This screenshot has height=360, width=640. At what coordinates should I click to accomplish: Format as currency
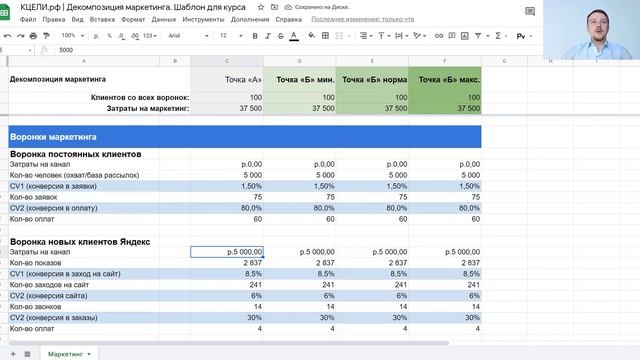coord(96,36)
